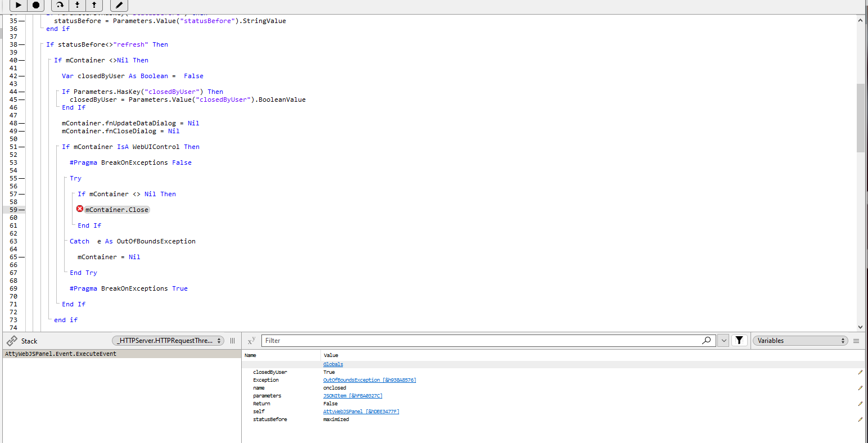Open the hamburger menu beside Variables
This screenshot has height=443, width=868.
856,341
